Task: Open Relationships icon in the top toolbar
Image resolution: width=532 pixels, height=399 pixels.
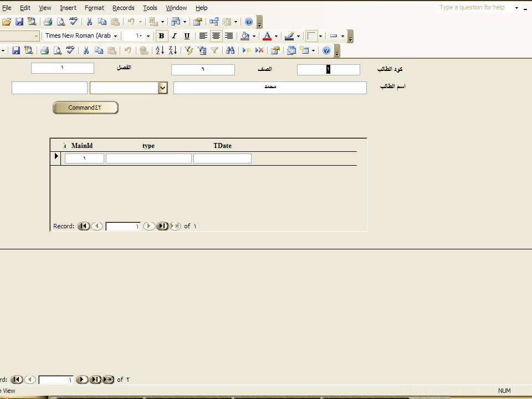Action: [x=214, y=22]
